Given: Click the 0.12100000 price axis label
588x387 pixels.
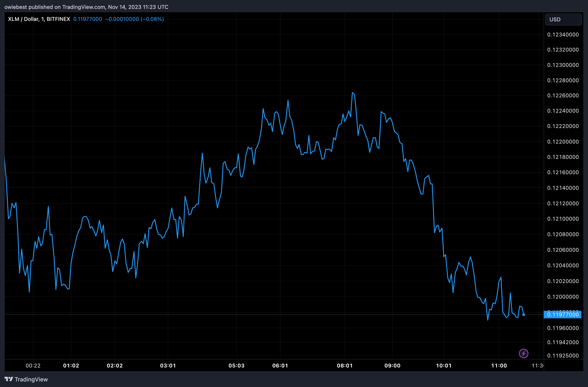Looking at the screenshot, I should (563, 219).
